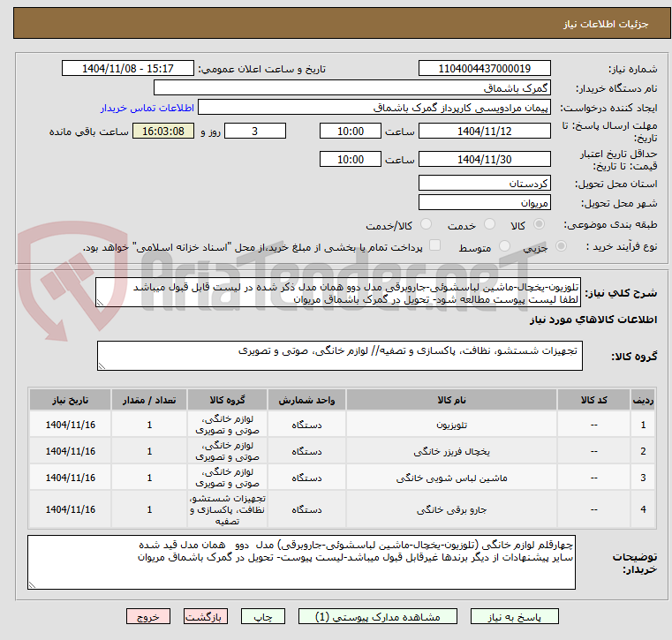Click the کد کالا column header
The image size is (672, 640).
(x=593, y=400)
